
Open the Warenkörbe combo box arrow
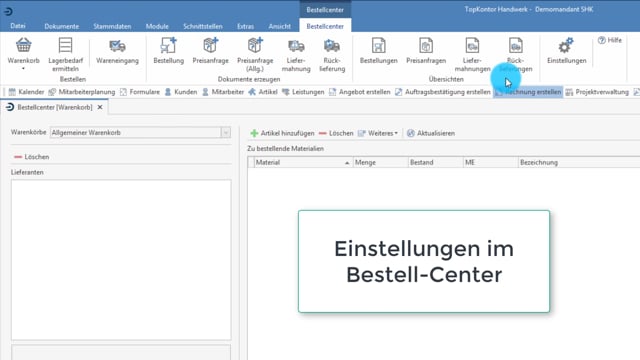tap(226, 133)
